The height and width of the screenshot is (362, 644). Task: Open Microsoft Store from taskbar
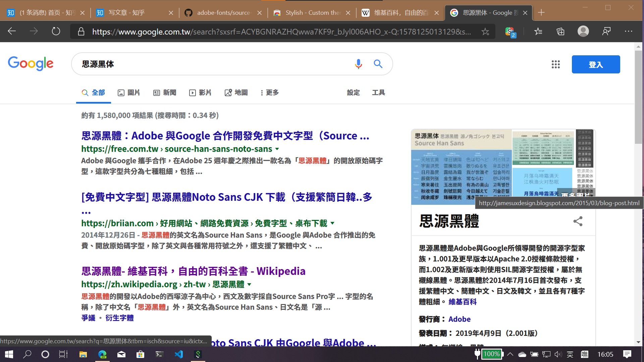click(140, 354)
